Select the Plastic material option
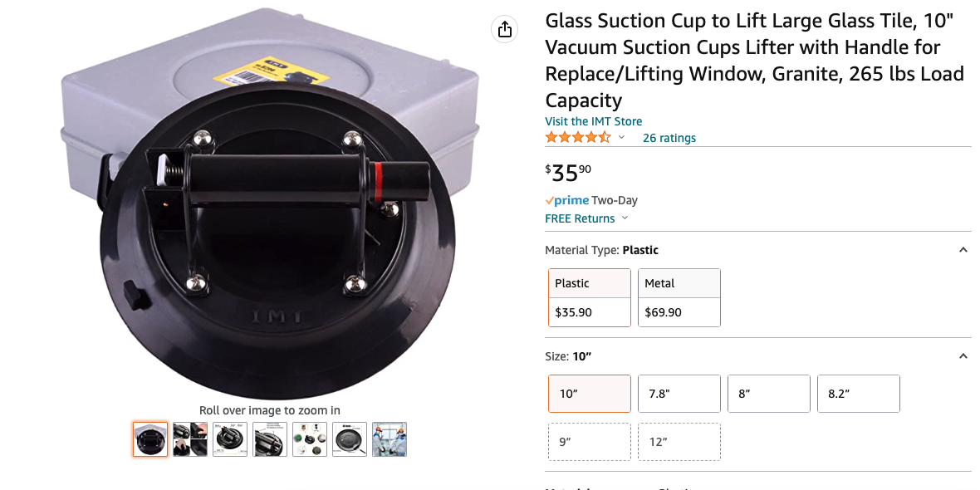Viewport: 980px width, 490px height. (x=590, y=297)
